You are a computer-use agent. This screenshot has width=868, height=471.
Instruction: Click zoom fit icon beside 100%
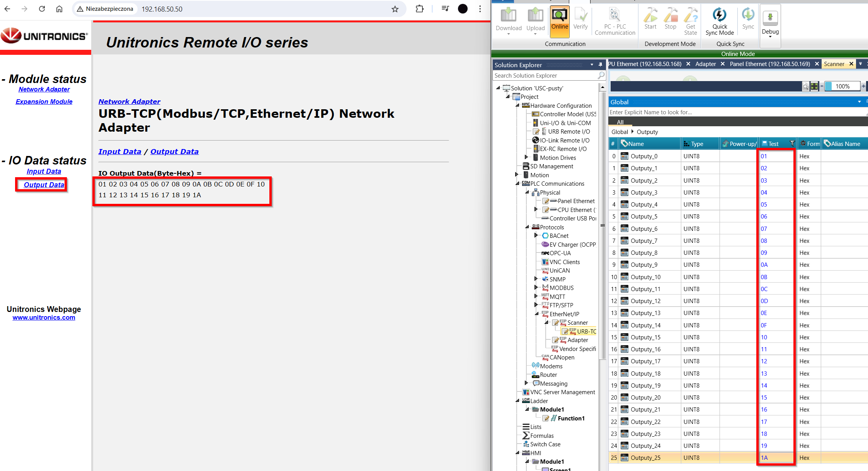coord(814,86)
